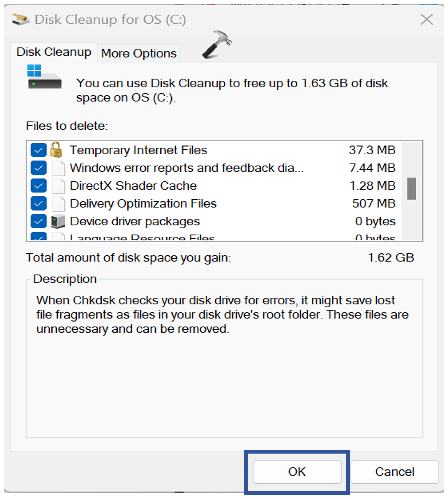Image resolution: width=448 pixels, height=499 pixels.
Task: Uncheck the DirectX Shader Cache checkbox
Action: tap(38, 186)
